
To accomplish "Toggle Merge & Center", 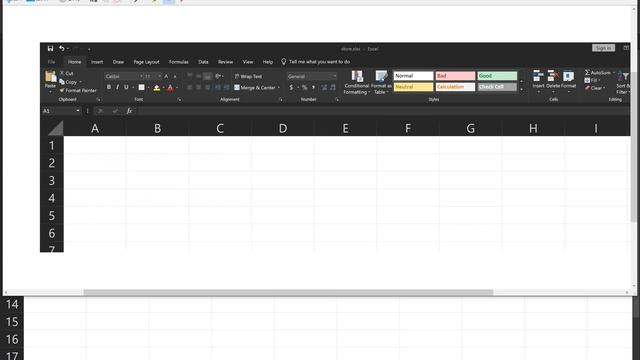I will tap(255, 88).
